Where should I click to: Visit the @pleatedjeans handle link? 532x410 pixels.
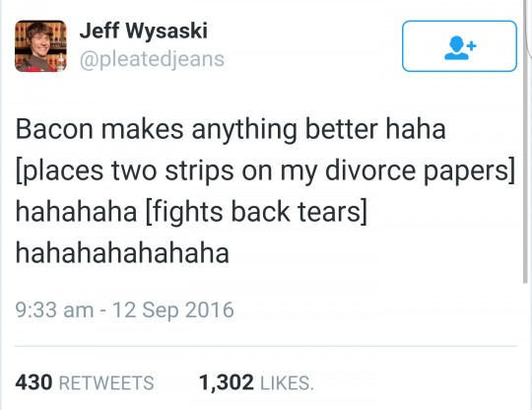tap(152, 59)
